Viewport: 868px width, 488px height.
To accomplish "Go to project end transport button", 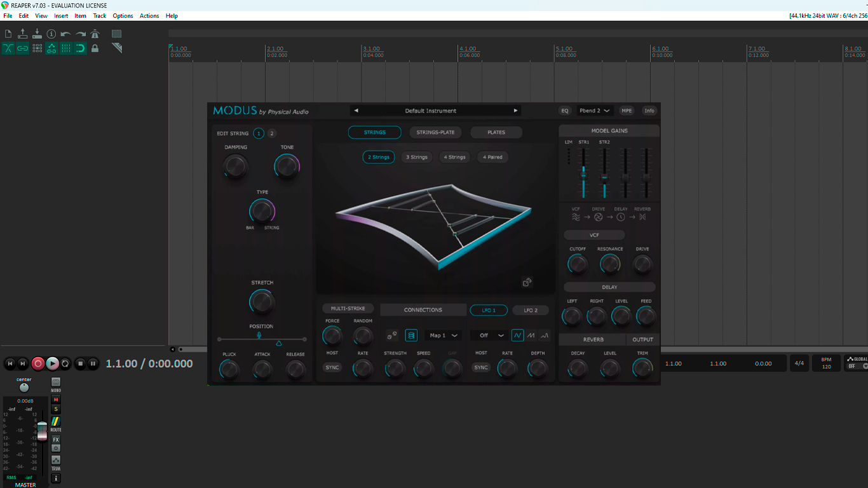I will 23,363.
